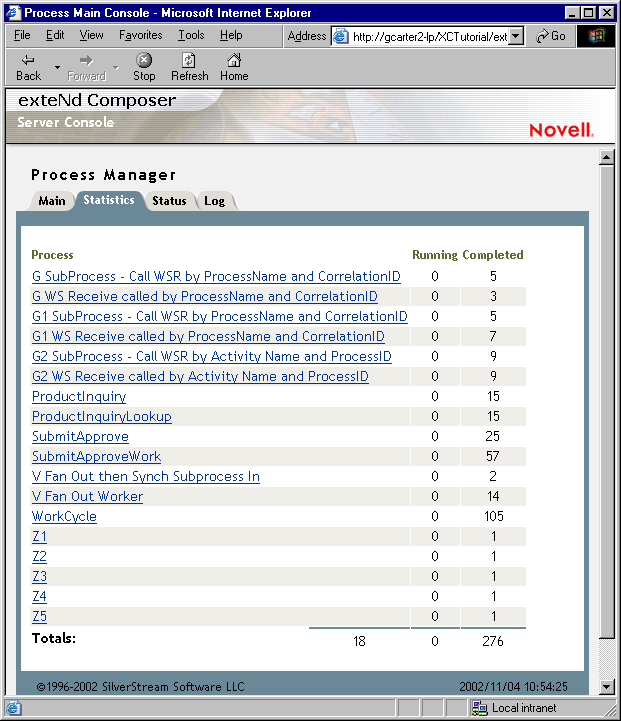This screenshot has height=721, width=621.
Task: Click the Running column header
Action: point(435,255)
